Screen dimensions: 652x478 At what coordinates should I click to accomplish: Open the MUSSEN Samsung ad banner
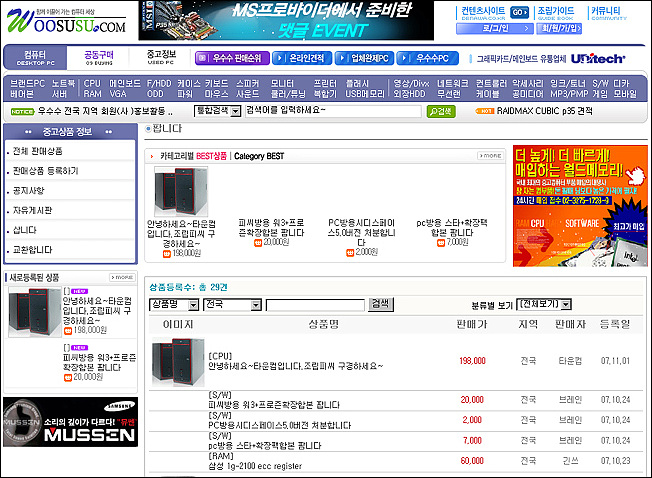pos(70,422)
